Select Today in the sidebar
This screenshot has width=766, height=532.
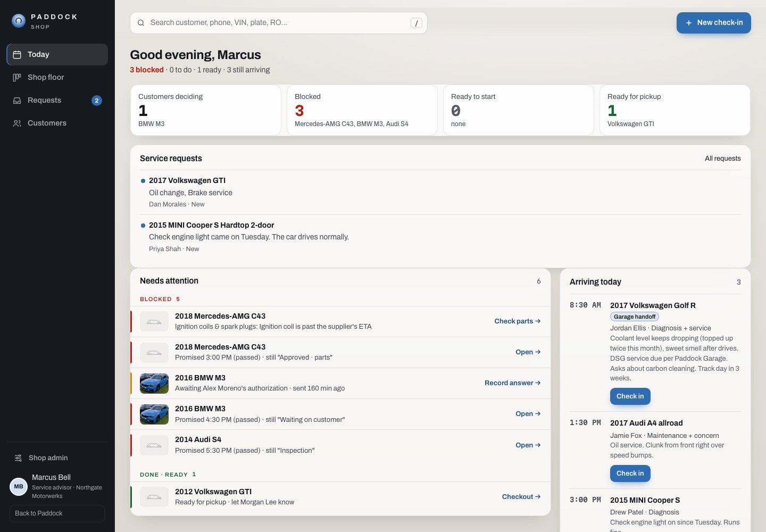pos(57,55)
